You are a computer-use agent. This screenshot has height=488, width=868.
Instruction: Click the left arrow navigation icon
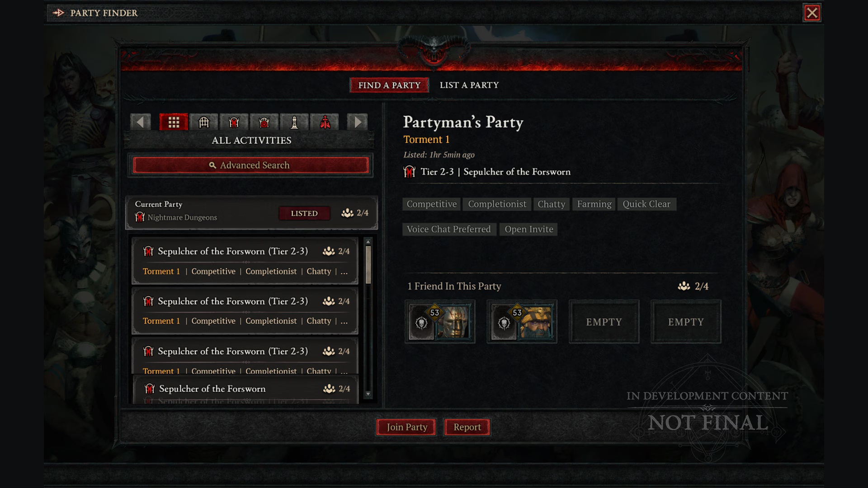[x=141, y=122]
